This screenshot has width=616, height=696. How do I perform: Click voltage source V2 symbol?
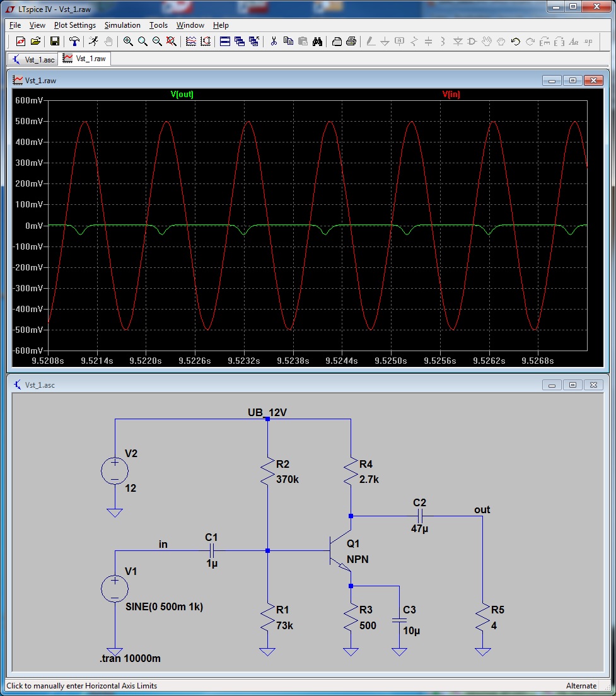click(x=115, y=471)
